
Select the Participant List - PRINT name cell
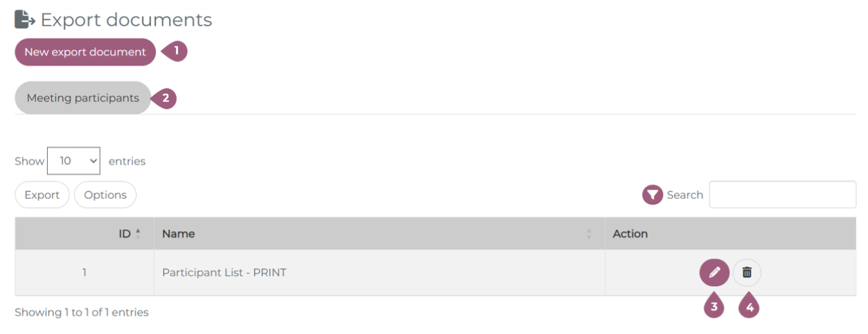(224, 273)
